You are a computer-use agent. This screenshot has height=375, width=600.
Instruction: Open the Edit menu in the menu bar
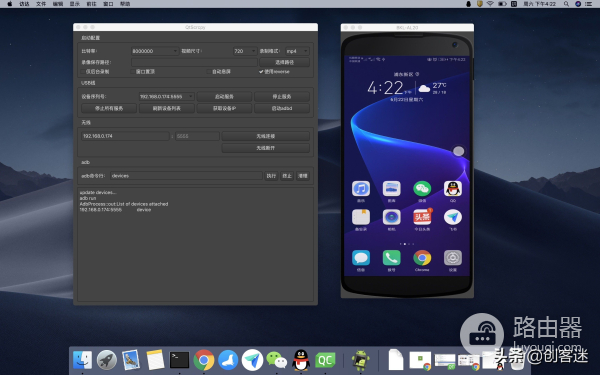58,4
